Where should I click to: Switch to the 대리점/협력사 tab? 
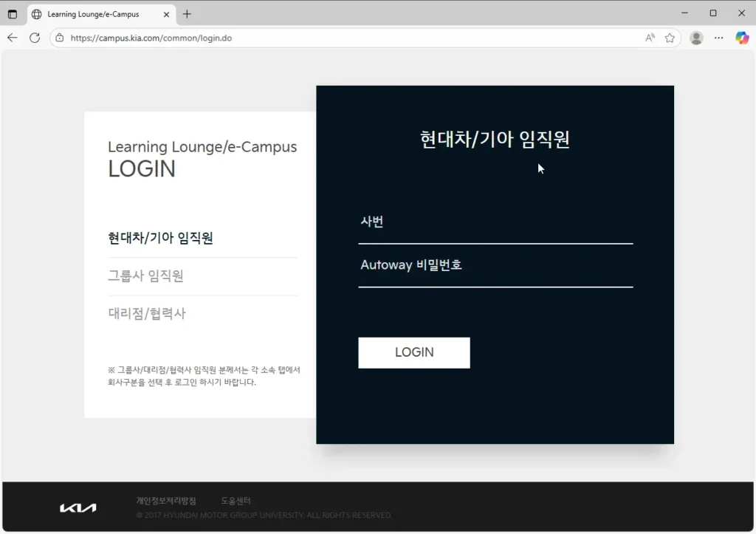tap(147, 314)
